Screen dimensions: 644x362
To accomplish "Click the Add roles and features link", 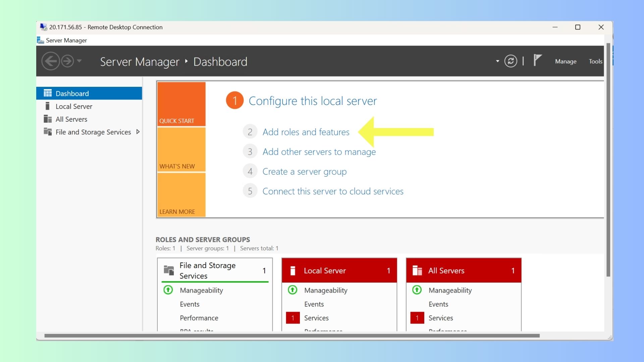I will point(306,132).
